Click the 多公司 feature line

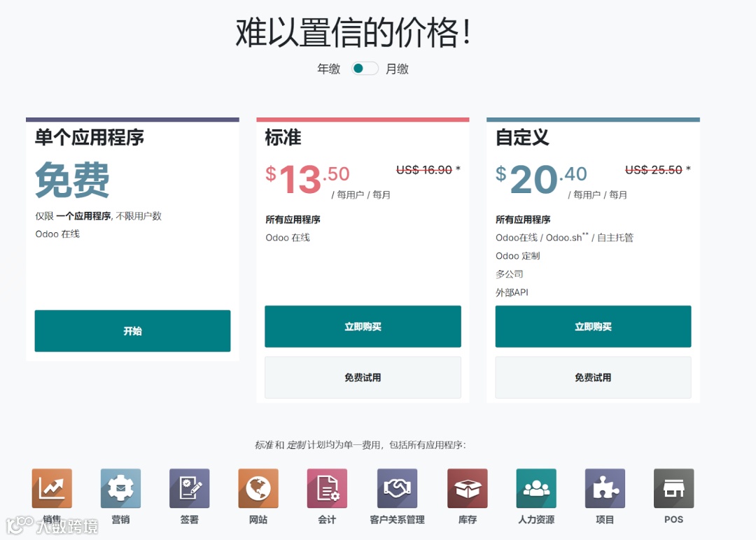click(x=509, y=274)
